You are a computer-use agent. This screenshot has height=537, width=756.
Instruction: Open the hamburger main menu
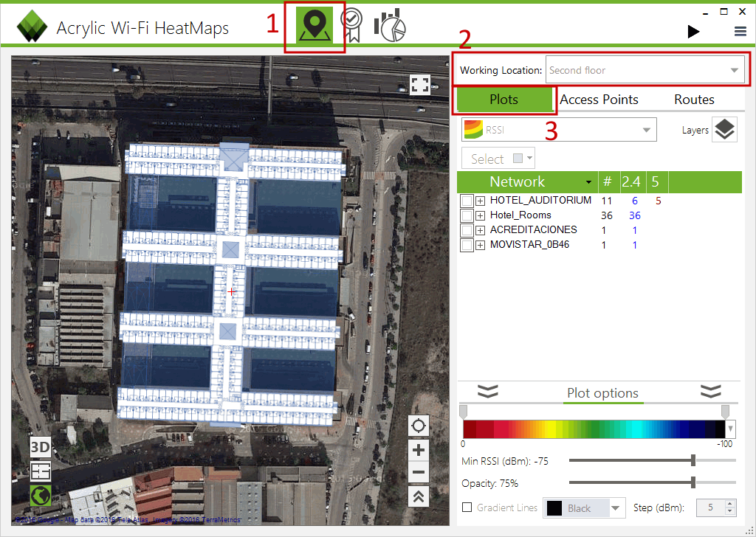(x=740, y=32)
